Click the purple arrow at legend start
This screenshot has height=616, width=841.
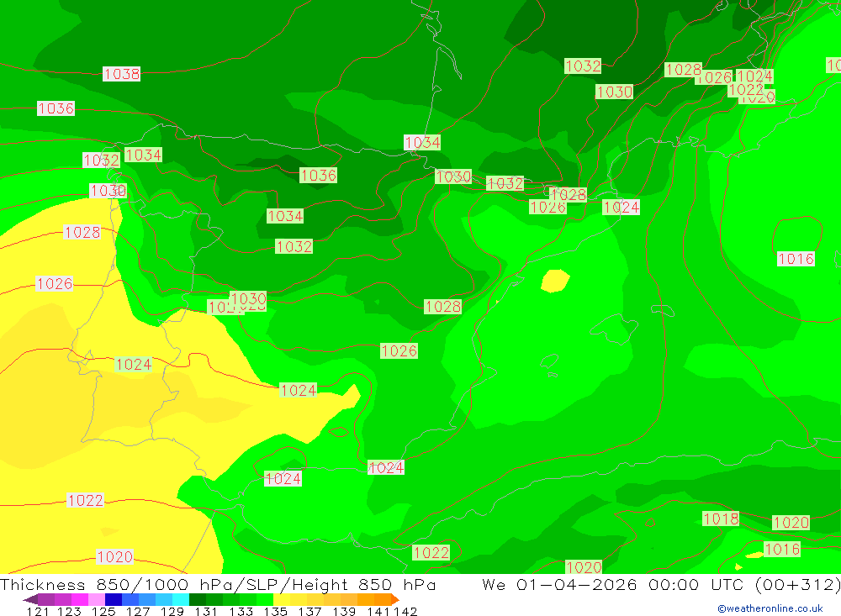coord(30,599)
